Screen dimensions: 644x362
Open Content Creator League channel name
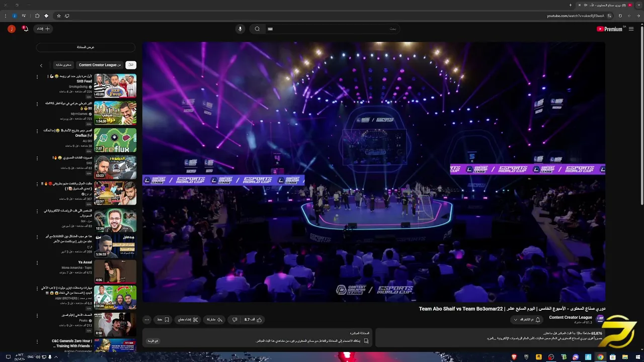tap(571, 317)
